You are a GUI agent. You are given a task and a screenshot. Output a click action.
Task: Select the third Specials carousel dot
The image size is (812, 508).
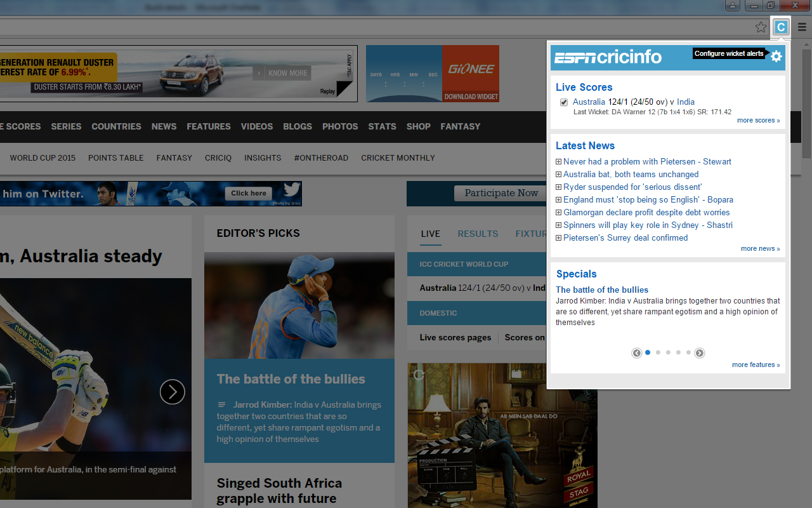pyautogui.click(x=668, y=352)
